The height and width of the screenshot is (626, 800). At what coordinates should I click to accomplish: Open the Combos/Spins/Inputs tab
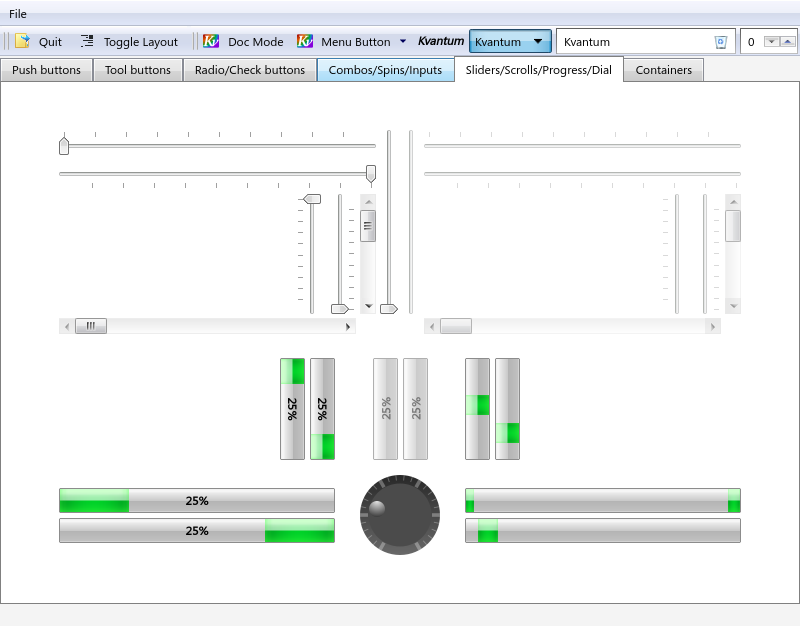pyautogui.click(x=385, y=70)
